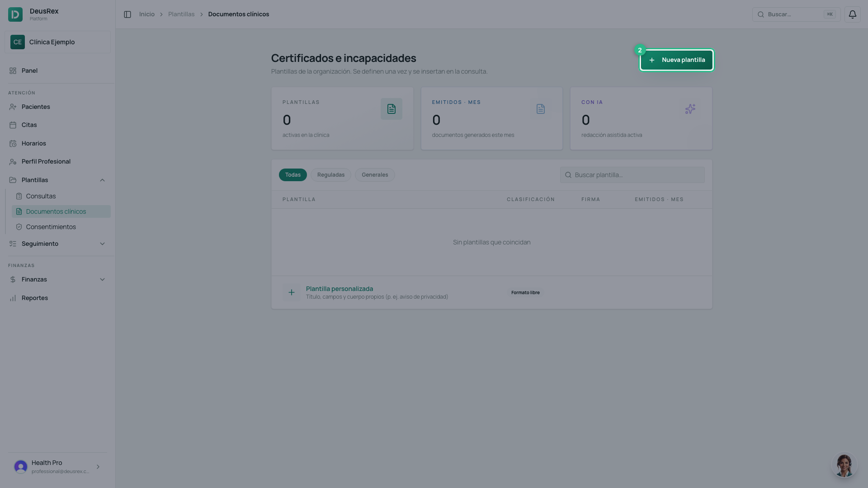Click the Consentimientos shield icon

(x=19, y=227)
